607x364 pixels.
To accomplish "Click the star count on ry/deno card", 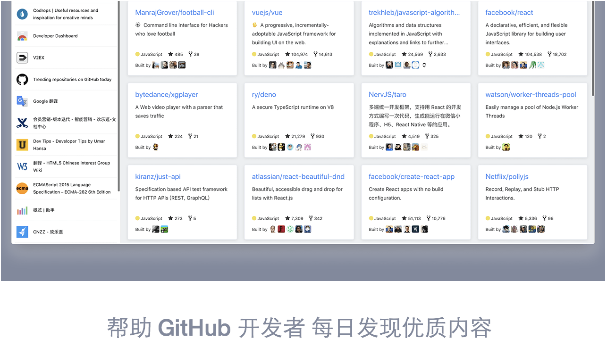I will pyautogui.click(x=295, y=136).
